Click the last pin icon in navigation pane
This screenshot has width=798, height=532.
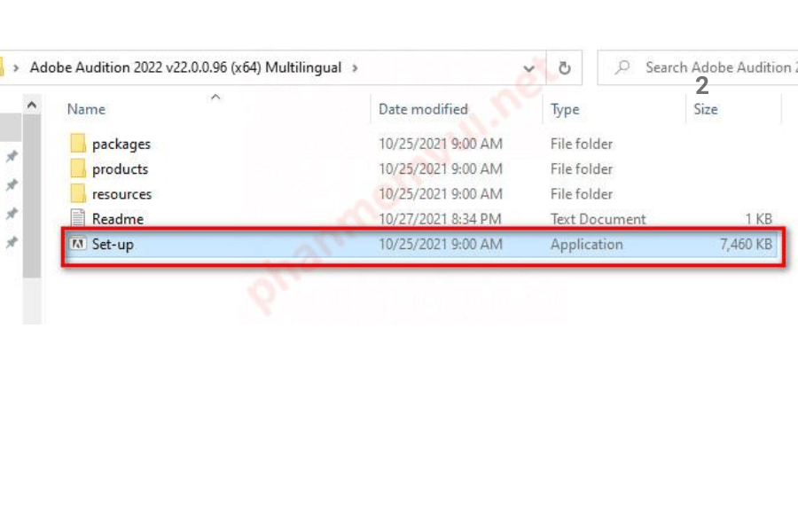pyautogui.click(x=12, y=242)
